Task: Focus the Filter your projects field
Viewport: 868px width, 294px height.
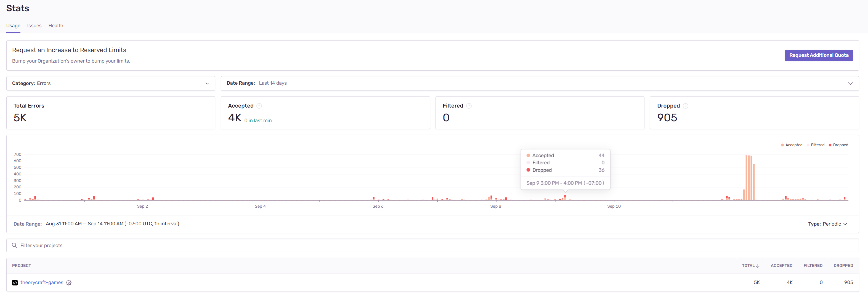Action: (433, 245)
